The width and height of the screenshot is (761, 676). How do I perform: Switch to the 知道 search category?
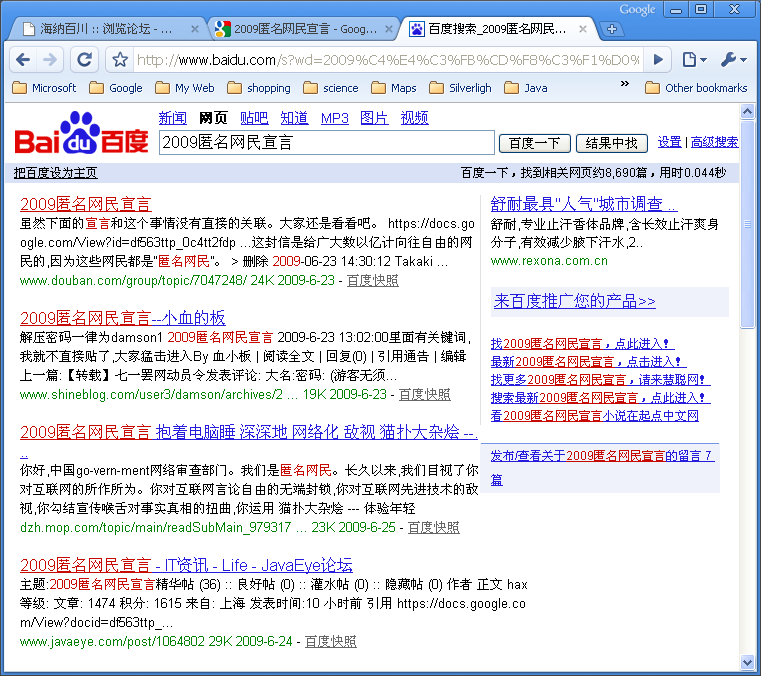click(294, 118)
